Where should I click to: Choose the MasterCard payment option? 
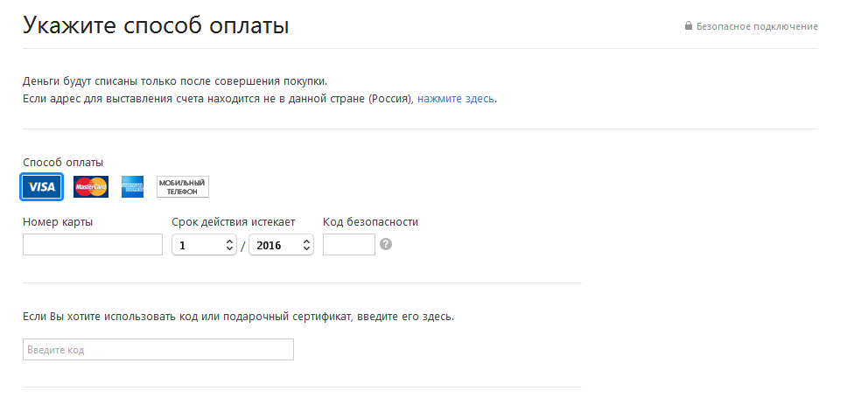pos(91,187)
